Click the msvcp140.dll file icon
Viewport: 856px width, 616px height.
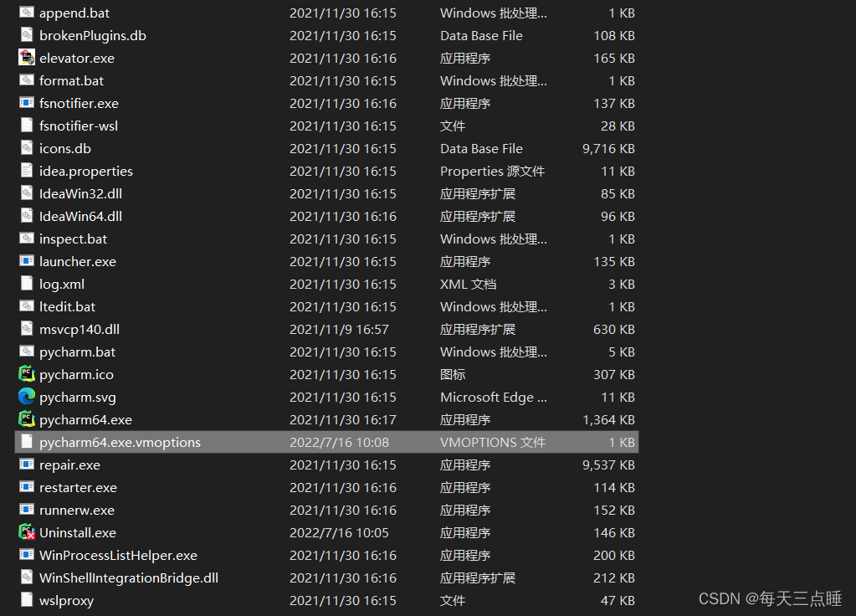27,329
